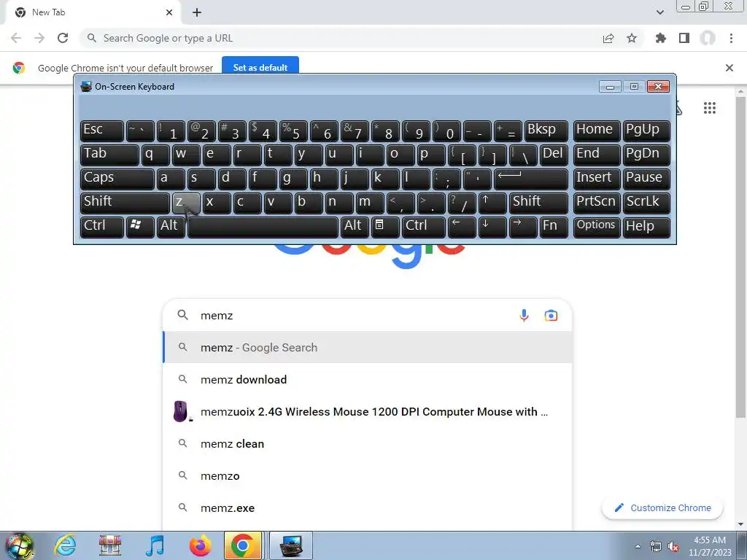Click the Del key on keyboard
Viewport: 747px width, 560px height.
point(554,155)
